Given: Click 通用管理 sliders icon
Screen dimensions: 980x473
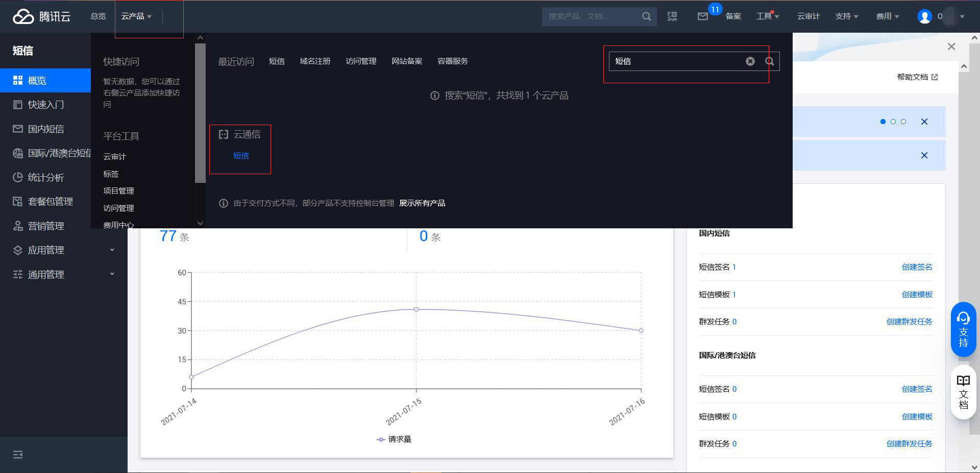Looking at the screenshot, I should [x=18, y=274].
